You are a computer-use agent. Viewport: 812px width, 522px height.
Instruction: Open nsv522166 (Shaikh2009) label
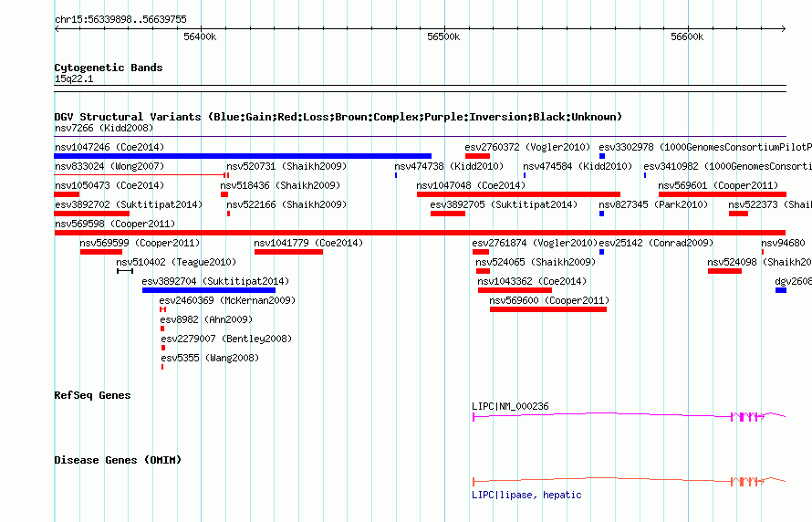[x=286, y=204]
